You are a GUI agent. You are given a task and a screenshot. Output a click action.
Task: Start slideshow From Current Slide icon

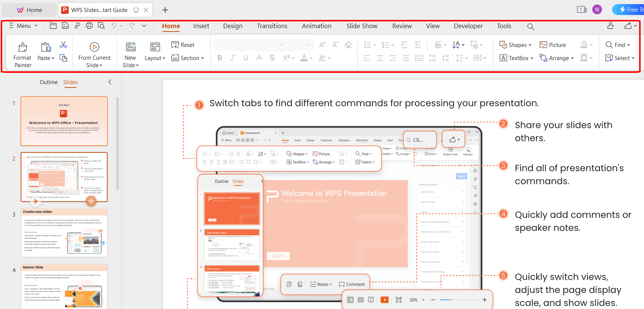point(95,47)
